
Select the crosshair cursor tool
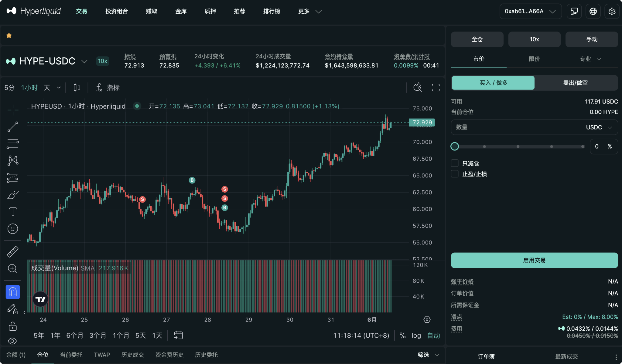(x=13, y=110)
